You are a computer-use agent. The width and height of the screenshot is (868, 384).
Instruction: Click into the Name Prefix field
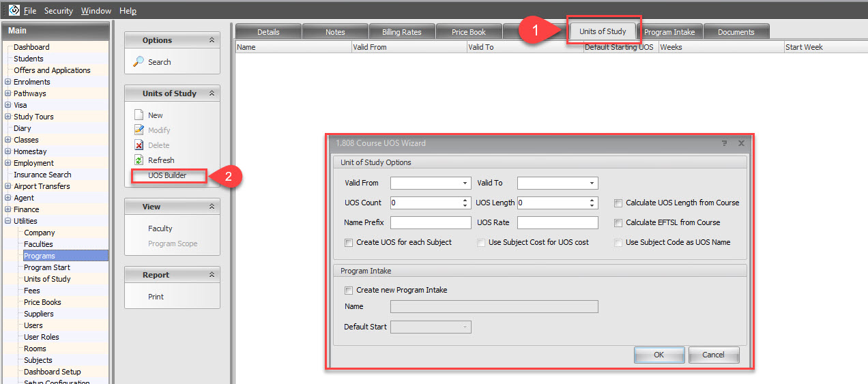(x=431, y=222)
